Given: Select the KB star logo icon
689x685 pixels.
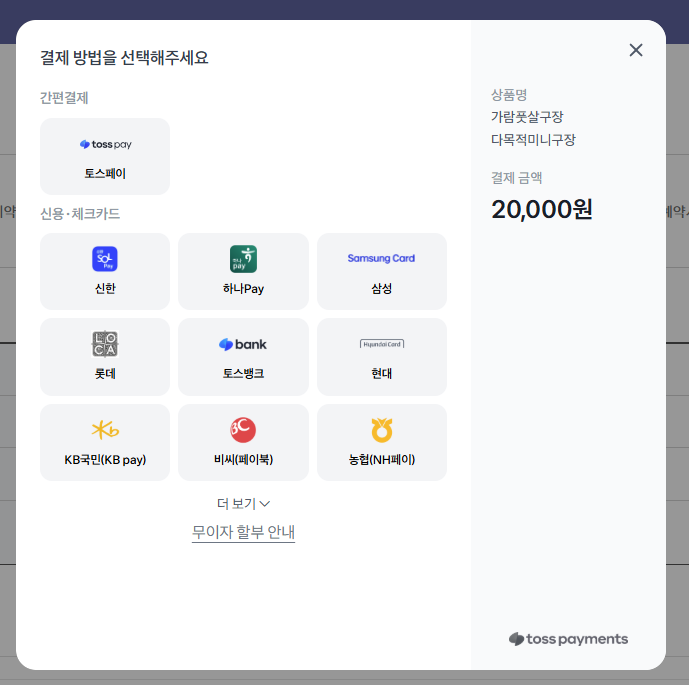Looking at the screenshot, I should [105, 430].
